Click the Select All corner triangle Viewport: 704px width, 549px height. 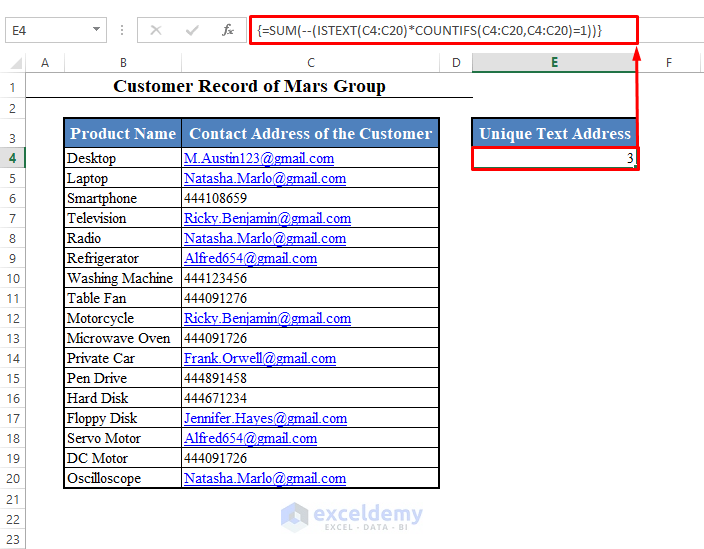point(16,63)
